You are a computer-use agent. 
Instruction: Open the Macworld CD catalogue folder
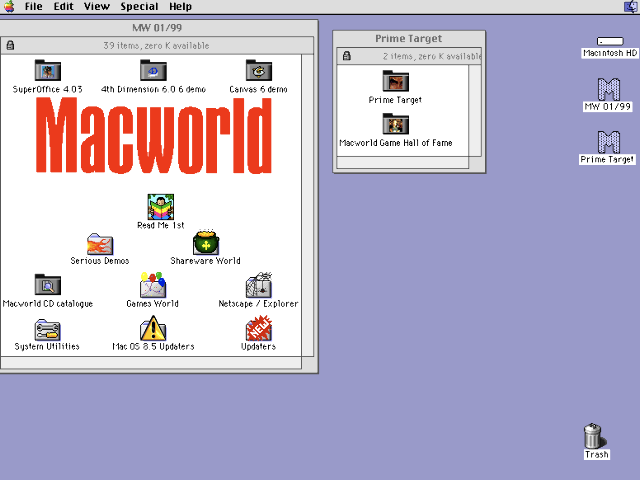[x=48, y=284]
